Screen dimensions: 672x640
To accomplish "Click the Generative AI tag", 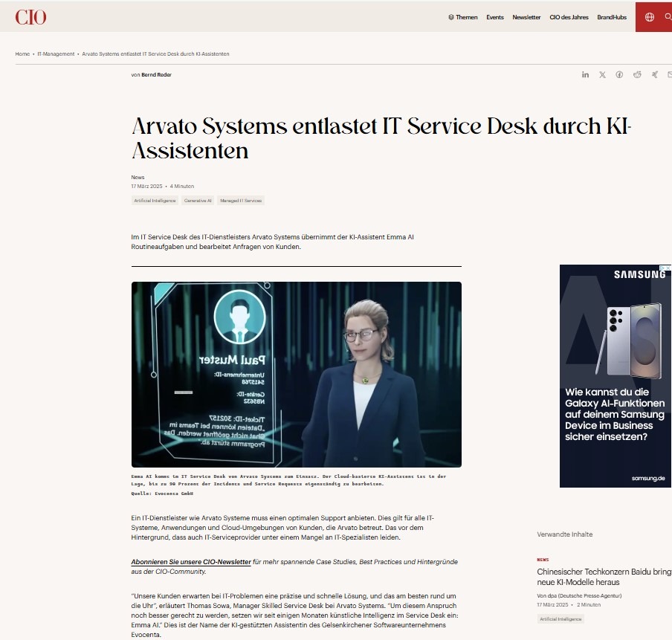I will pyautogui.click(x=198, y=201).
